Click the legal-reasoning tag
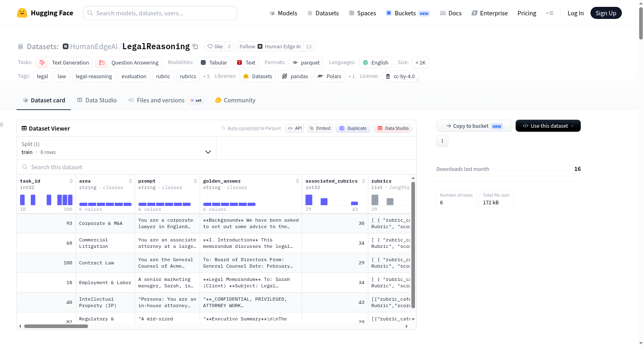Screen dimensions: 644x347 pos(94,76)
